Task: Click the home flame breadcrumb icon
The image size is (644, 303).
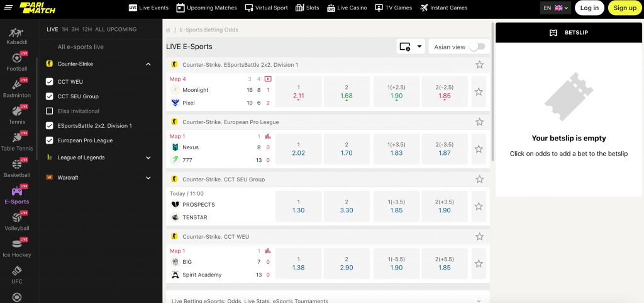Action: pos(168,30)
